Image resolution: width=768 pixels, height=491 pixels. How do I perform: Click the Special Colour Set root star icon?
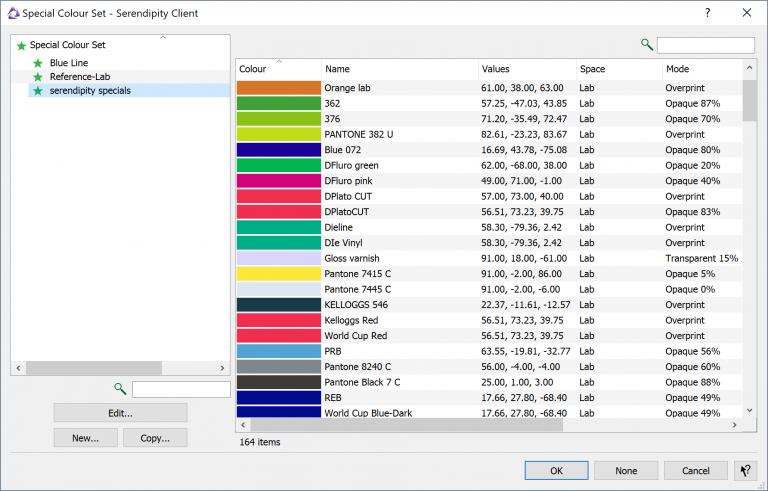[21, 46]
